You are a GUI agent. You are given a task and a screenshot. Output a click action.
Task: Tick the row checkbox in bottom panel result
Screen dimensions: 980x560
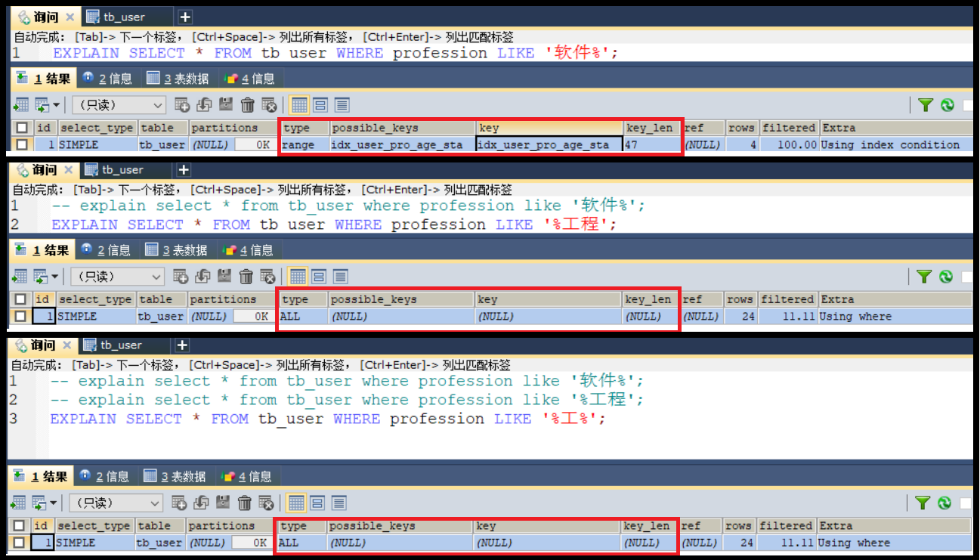click(x=19, y=542)
